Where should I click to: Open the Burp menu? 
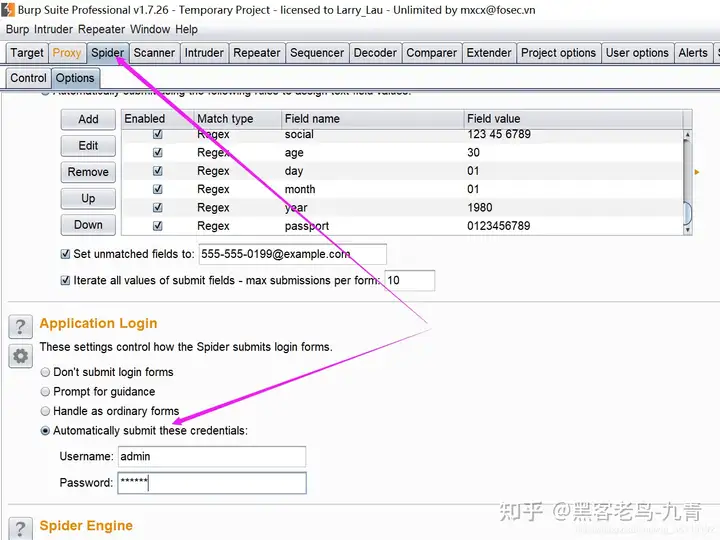[x=17, y=29]
